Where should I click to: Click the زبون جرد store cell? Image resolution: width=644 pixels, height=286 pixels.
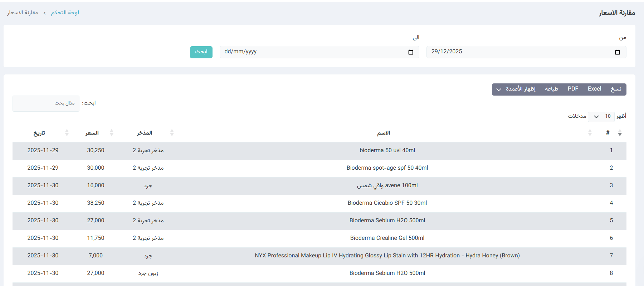[x=148, y=273]
